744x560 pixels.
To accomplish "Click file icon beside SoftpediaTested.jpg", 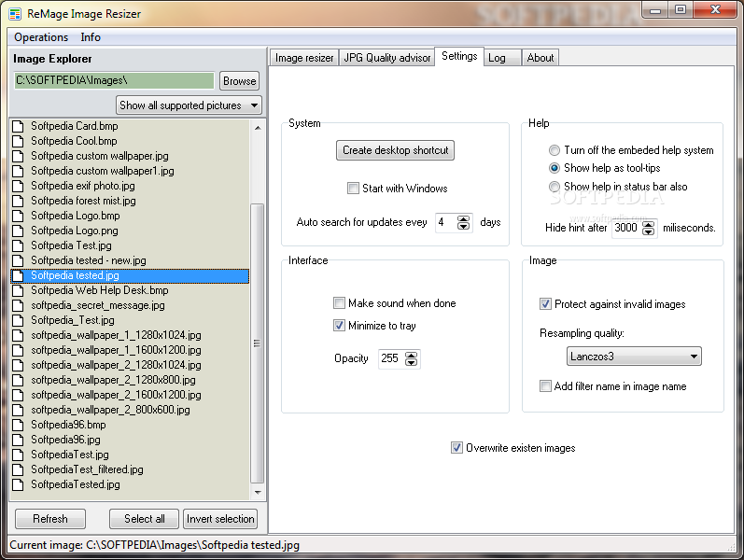I will point(18,485).
